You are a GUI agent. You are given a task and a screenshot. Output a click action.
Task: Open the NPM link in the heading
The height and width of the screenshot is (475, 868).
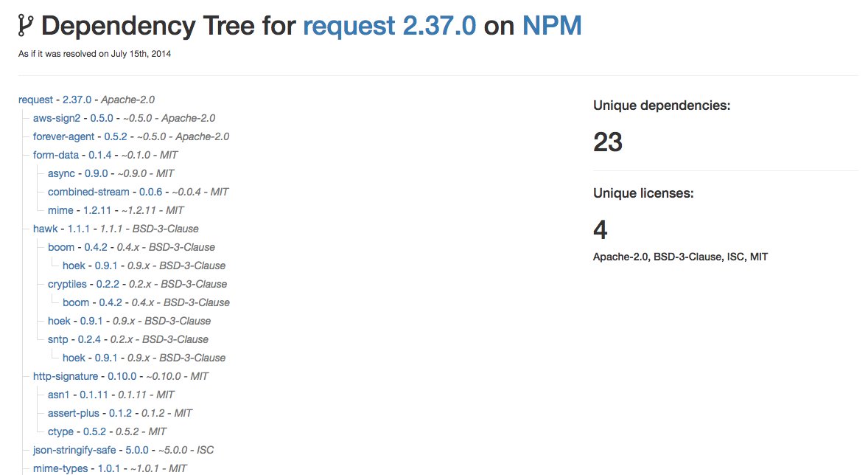coord(552,26)
